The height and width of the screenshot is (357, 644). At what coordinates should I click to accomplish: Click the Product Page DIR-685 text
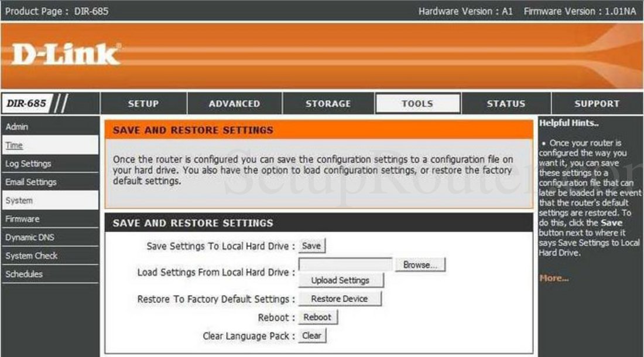click(57, 11)
